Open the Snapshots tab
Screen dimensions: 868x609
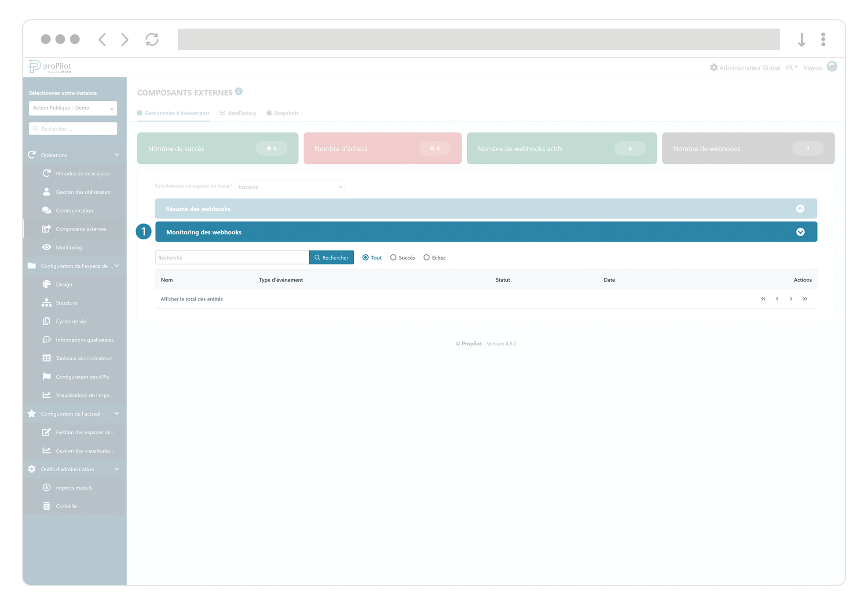[x=286, y=113]
